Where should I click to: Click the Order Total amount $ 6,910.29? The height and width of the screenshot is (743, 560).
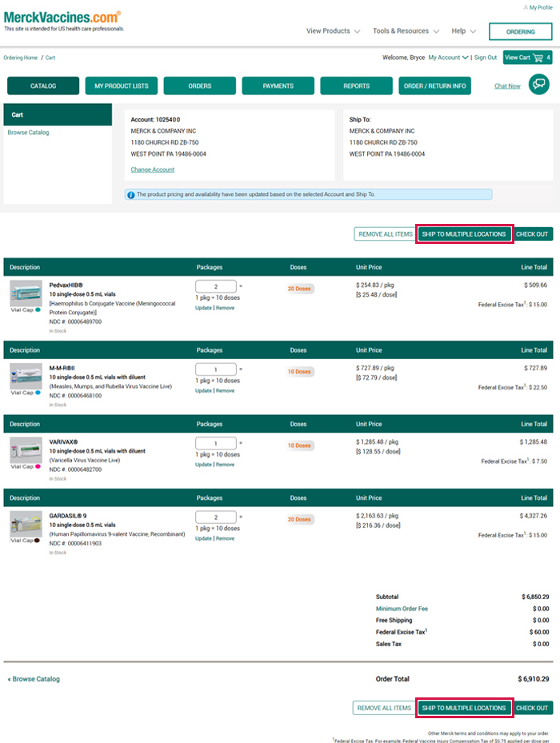534,679
